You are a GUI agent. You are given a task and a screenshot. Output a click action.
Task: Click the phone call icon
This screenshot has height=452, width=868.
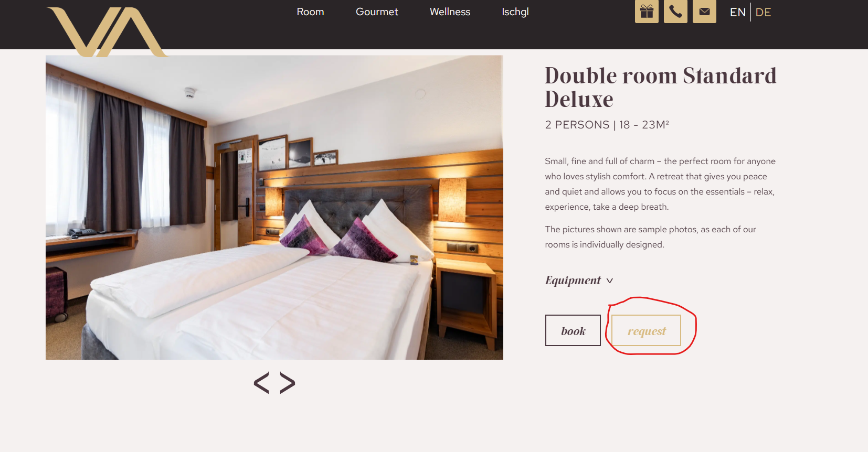pos(675,12)
